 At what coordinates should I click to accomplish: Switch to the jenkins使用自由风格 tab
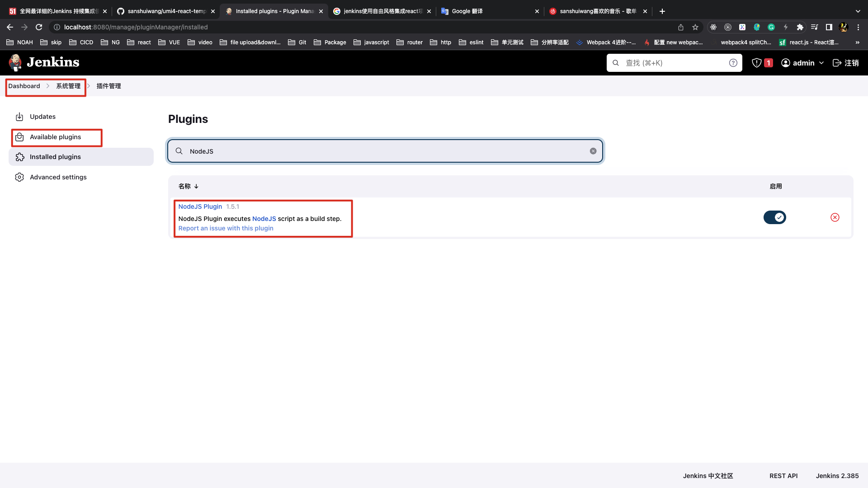[382, 11]
